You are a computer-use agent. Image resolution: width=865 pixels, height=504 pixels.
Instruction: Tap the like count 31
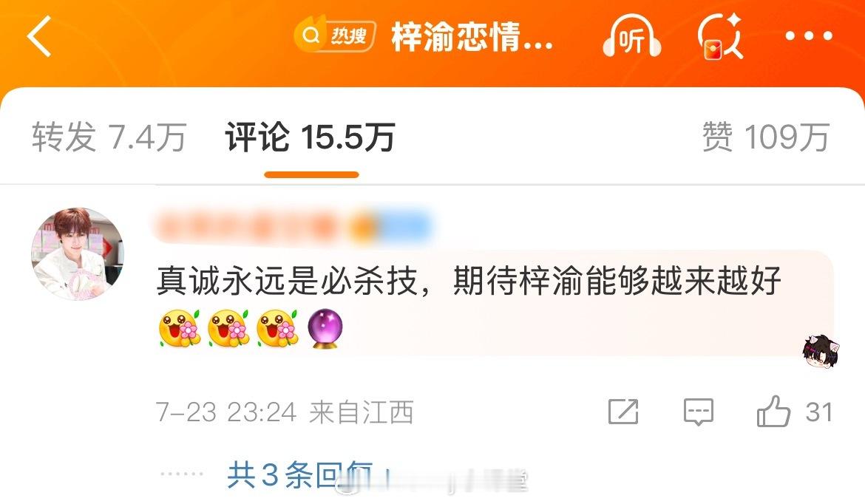tap(818, 412)
